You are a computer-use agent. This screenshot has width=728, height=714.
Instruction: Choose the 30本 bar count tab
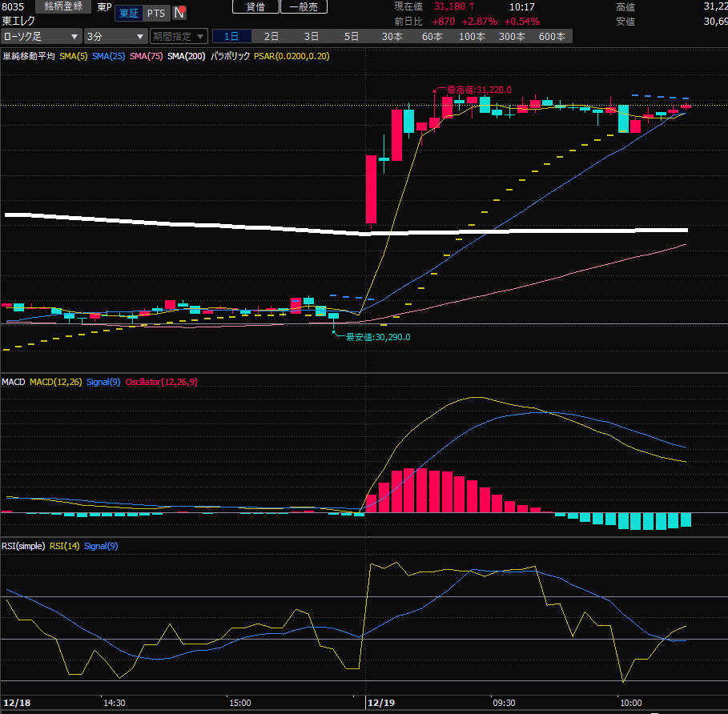coord(392,37)
